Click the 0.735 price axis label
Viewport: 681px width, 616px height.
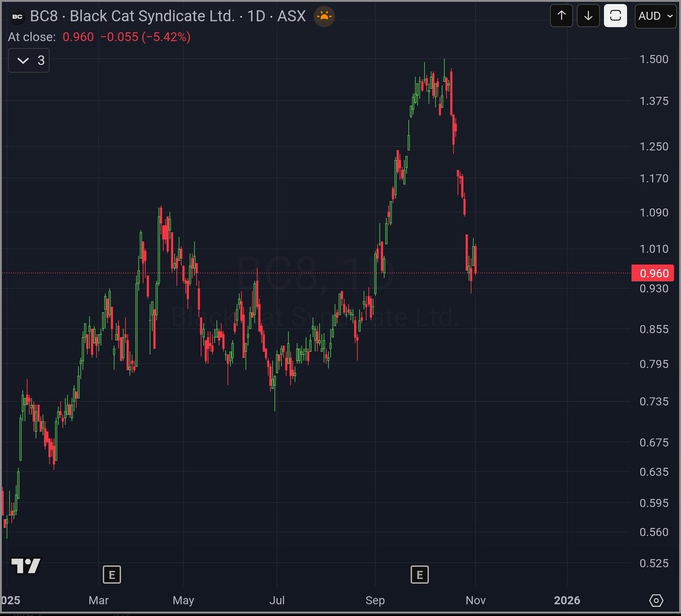(x=654, y=402)
